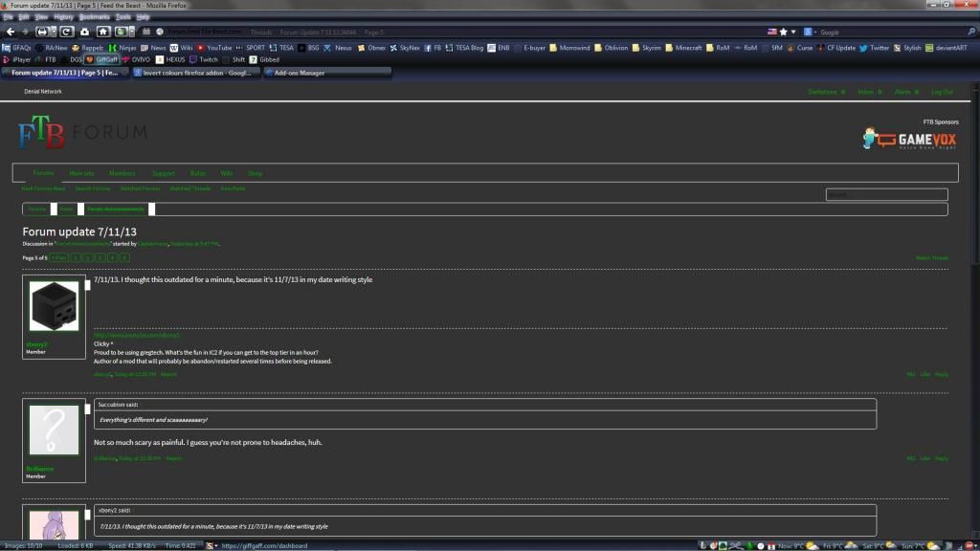This screenshot has width=980, height=551.
Task: Click the search magnifier icon
Action: click(971, 32)
